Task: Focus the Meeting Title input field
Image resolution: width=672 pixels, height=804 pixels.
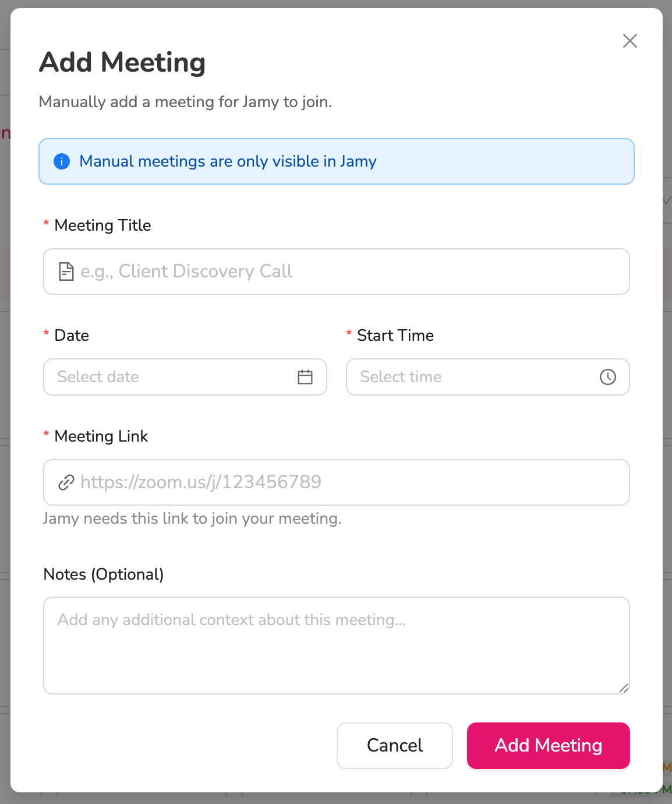Action: pos(337,271)
